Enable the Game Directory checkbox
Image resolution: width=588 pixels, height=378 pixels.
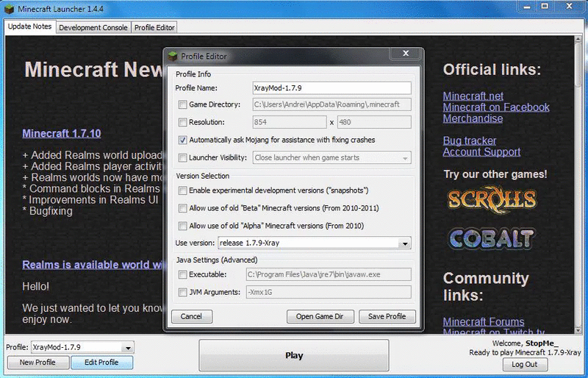point(182,104)
